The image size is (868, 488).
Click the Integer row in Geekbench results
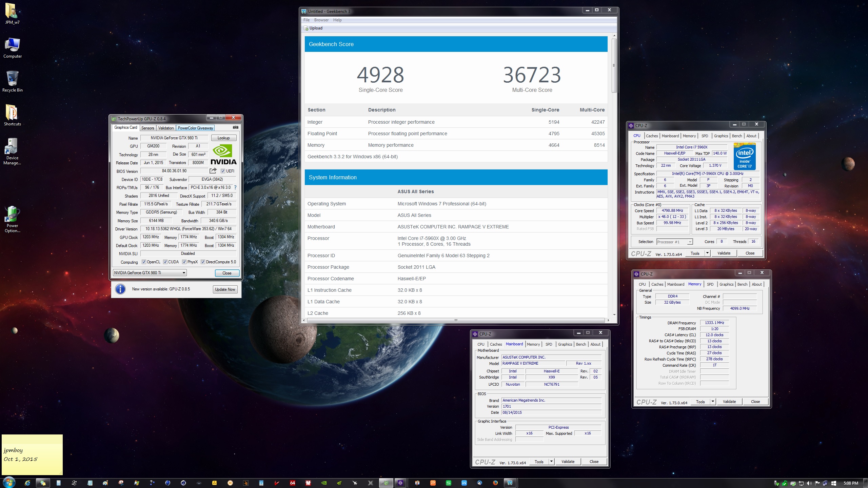(x=456, y=122)
